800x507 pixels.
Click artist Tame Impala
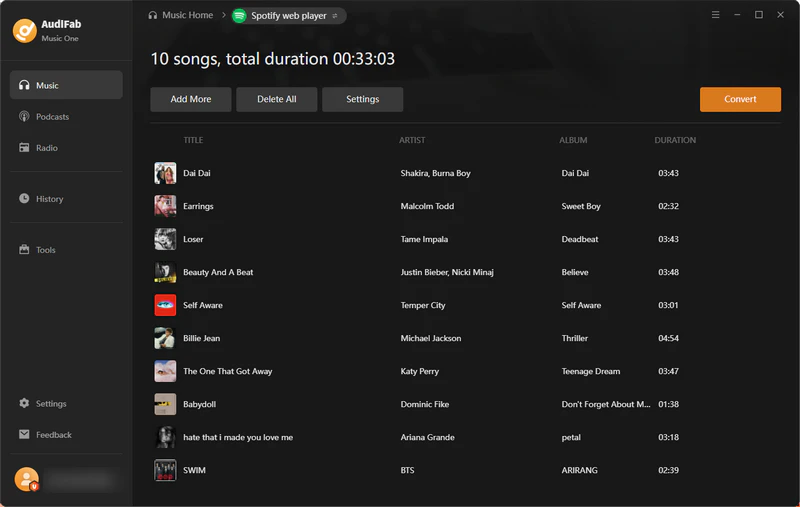(424, 239)
